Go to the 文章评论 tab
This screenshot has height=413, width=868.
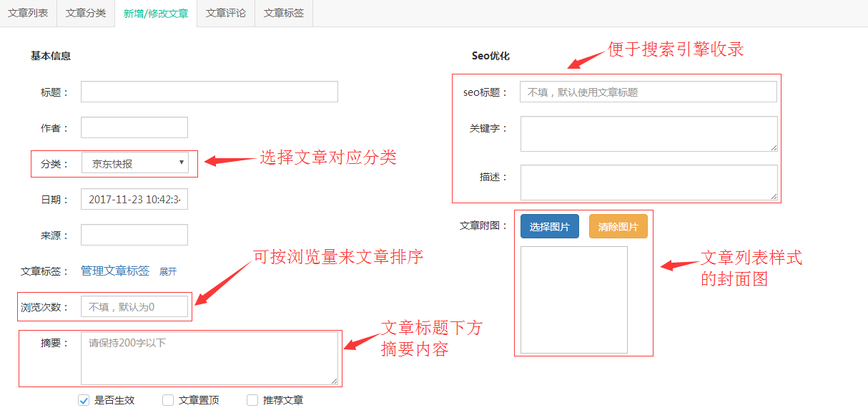pos(226,14)
